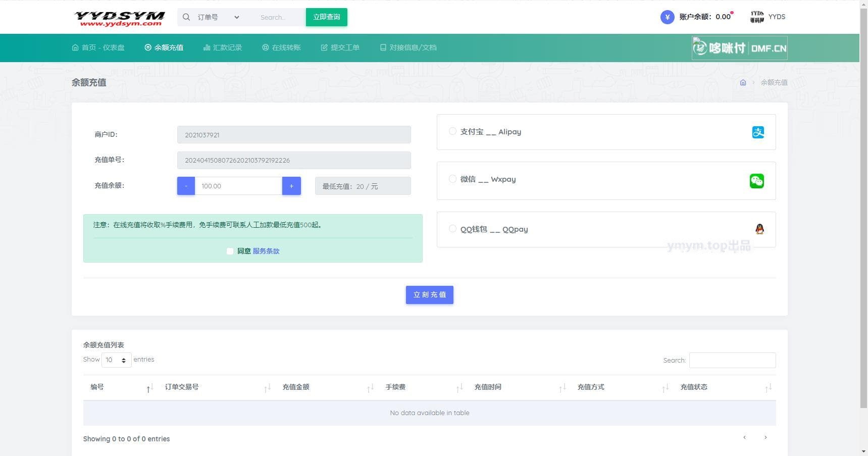Open 对接信息/文档 menu item

point(409,47)
